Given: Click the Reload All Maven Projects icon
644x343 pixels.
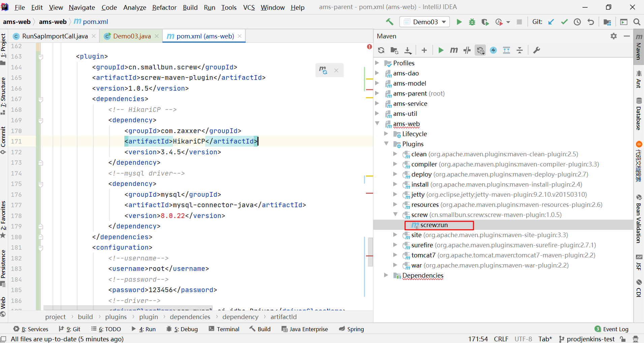Looking at the screenshot, I should point(381,50).
